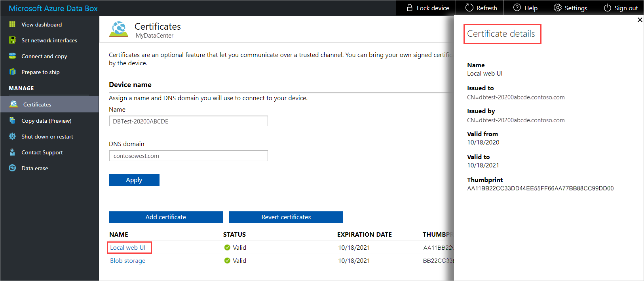
Task: Click the green Valid checkmark for Blob storage
Action: [x=227, y=260]
